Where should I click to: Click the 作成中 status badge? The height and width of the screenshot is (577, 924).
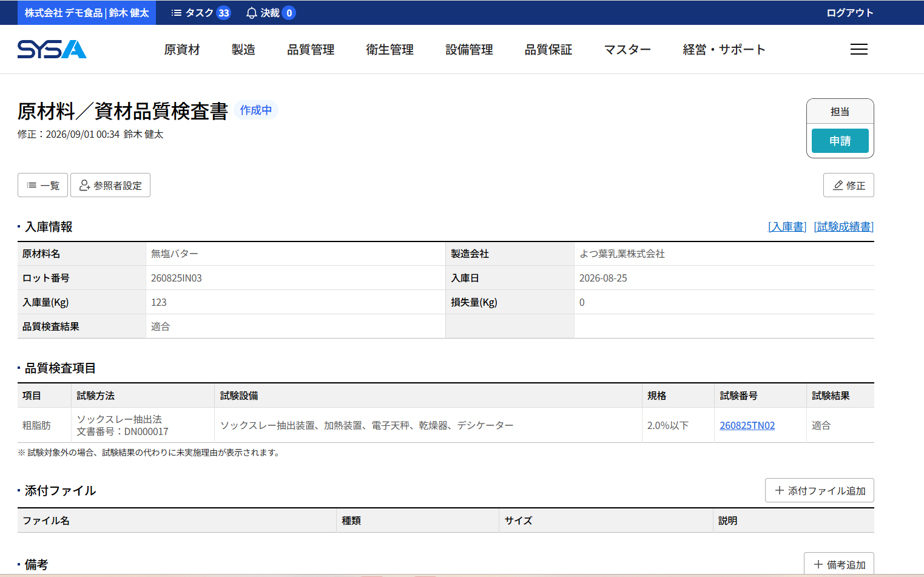coord(256,110)
